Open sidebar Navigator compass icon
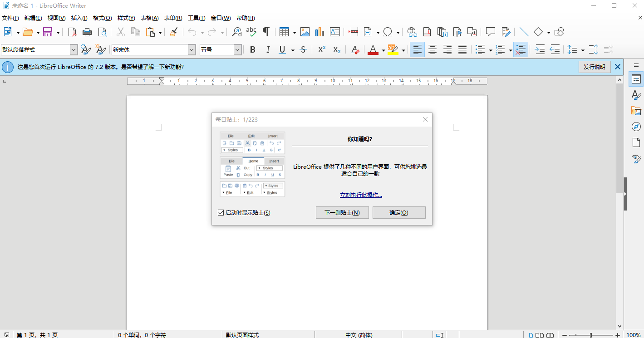The width and height of the screenshot is (644, 338). tap(636, 127)
